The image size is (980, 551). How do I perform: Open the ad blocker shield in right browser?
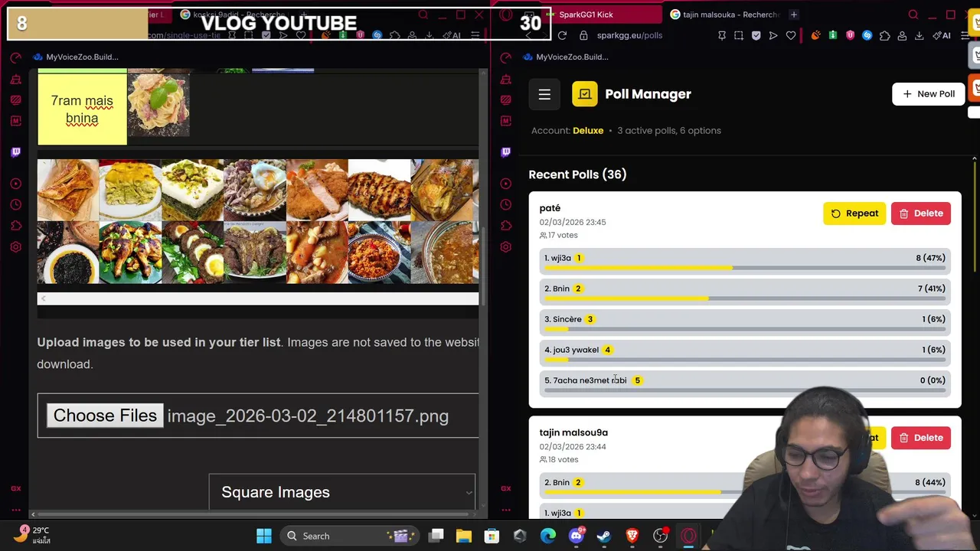pos(756,35)
